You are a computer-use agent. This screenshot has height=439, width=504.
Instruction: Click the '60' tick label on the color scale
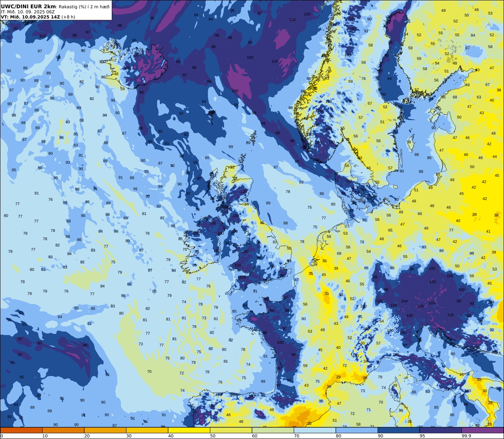tap(255, 436)
